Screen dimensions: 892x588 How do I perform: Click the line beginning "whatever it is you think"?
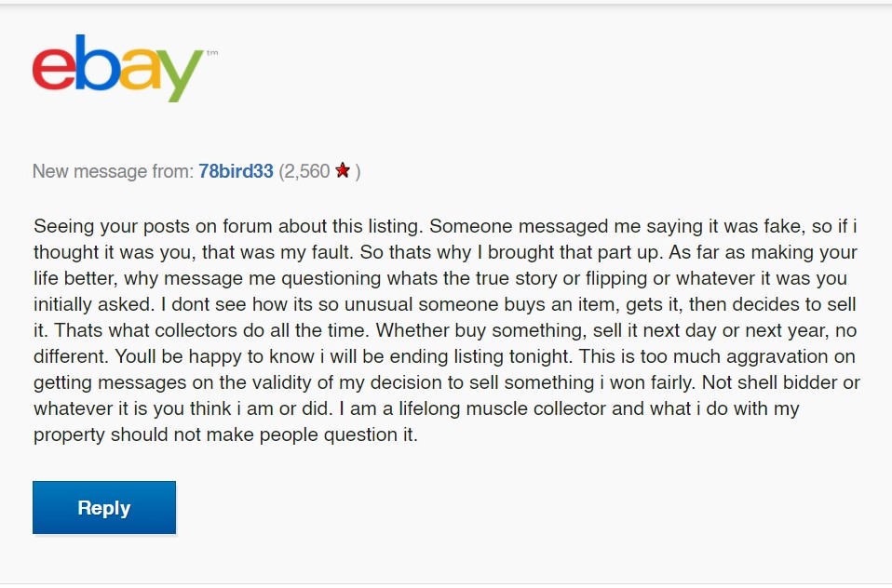(416, 408)
